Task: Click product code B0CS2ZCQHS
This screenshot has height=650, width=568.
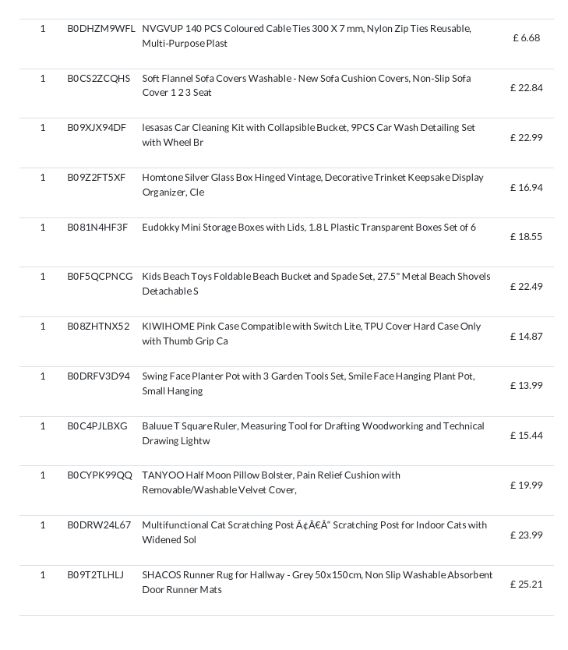Action: [x=99, y=78]
